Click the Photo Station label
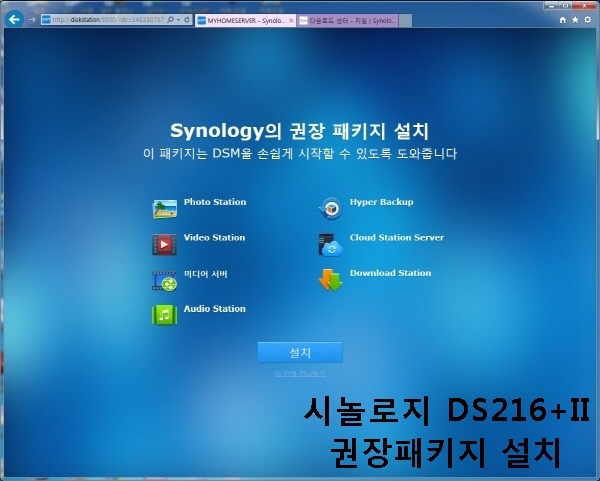The height and width of the screenshot is (481, 600). 215,202
